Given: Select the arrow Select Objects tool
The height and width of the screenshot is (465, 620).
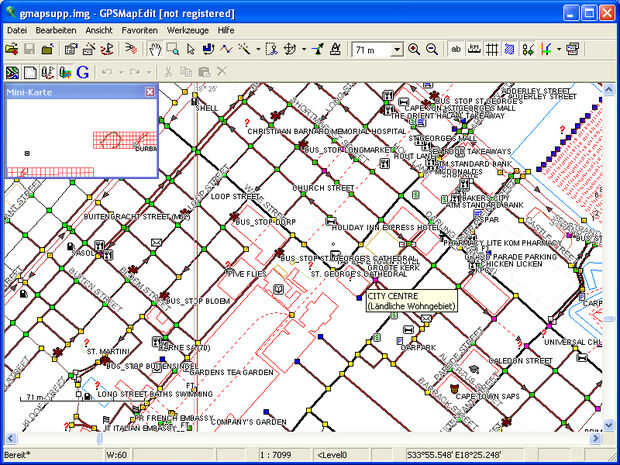Looking at the screenshot, I should [x=191, y=49].
